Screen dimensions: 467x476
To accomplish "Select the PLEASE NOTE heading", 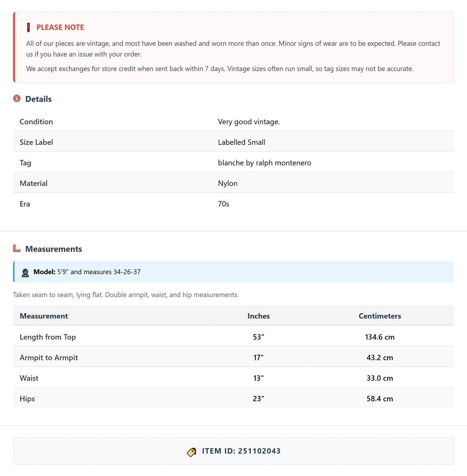I will pyautogui.click(x=60, y=27).
